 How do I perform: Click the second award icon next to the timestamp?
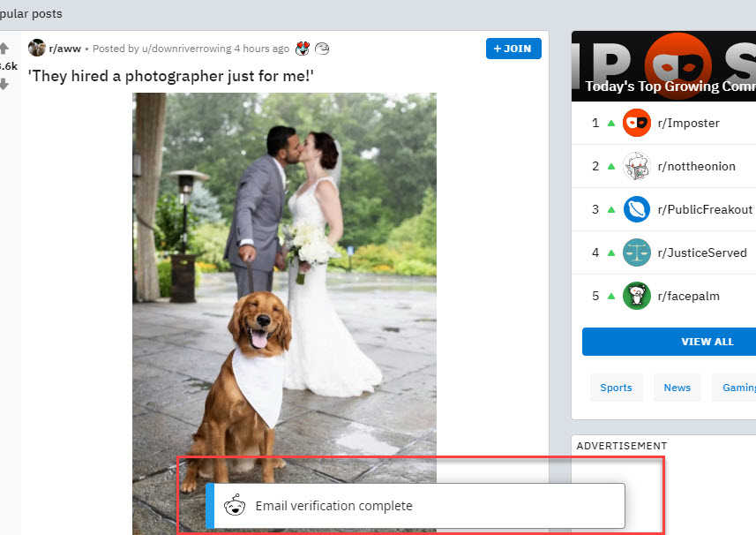pos(322,49)
